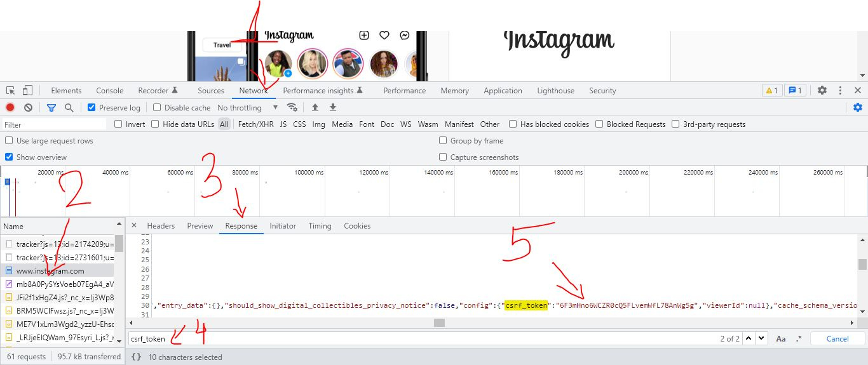This screenshot has width=868, height=365.
Task: Click the response vertical scrollbar thumb
Action: tap(862, 265)
